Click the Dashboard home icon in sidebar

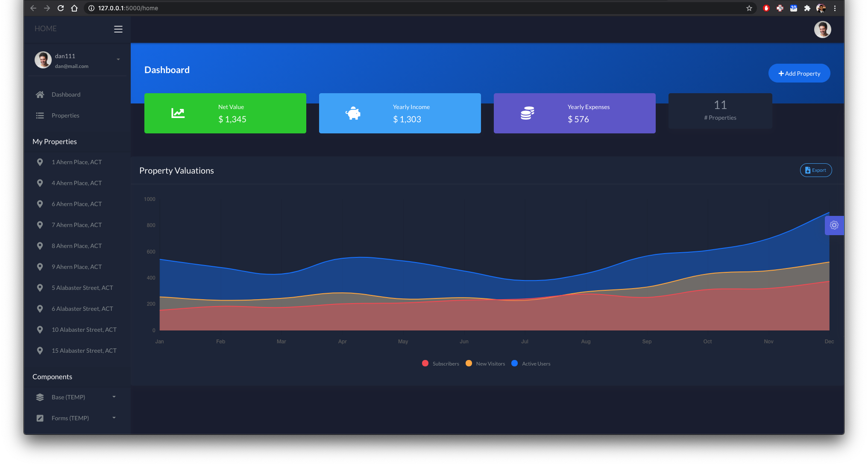point(40,94)
